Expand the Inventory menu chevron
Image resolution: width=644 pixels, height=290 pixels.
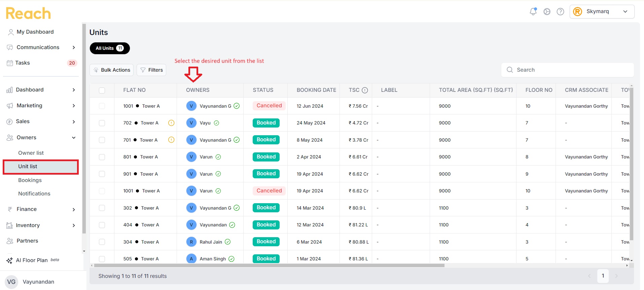[x=74, y=225]
